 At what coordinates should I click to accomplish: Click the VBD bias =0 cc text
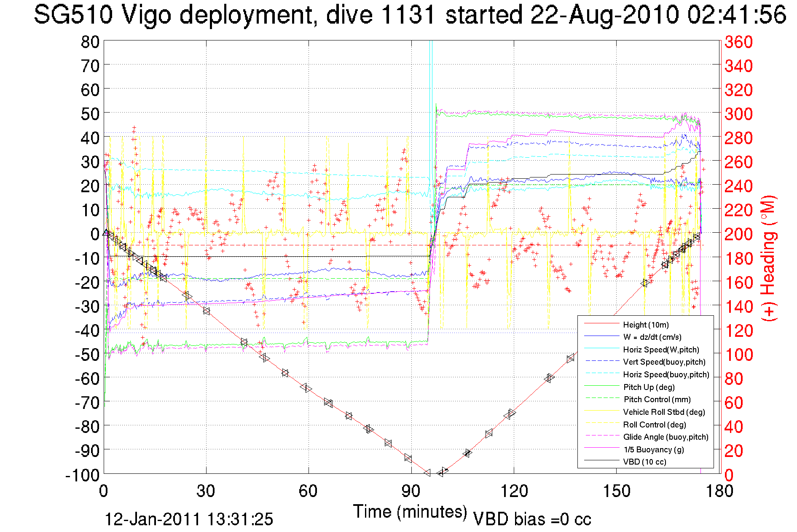click(x=532, y=519)
